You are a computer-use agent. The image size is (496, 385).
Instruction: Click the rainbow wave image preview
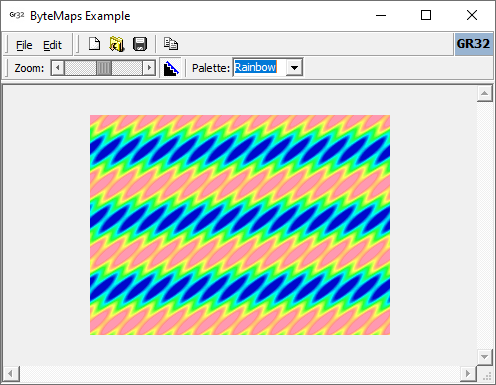(240, 225)
